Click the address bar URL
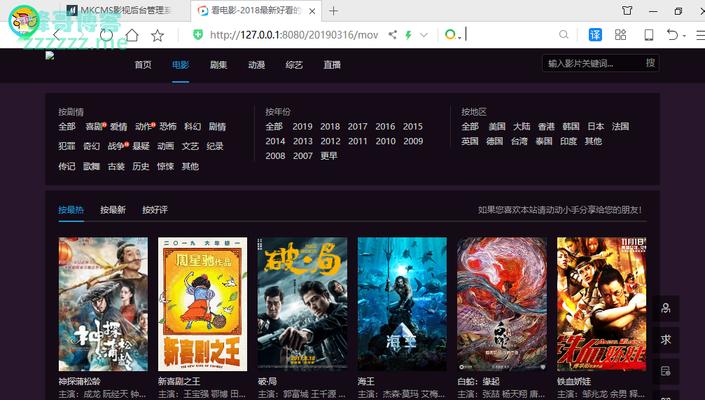The image size is (705, 400). 294,35
